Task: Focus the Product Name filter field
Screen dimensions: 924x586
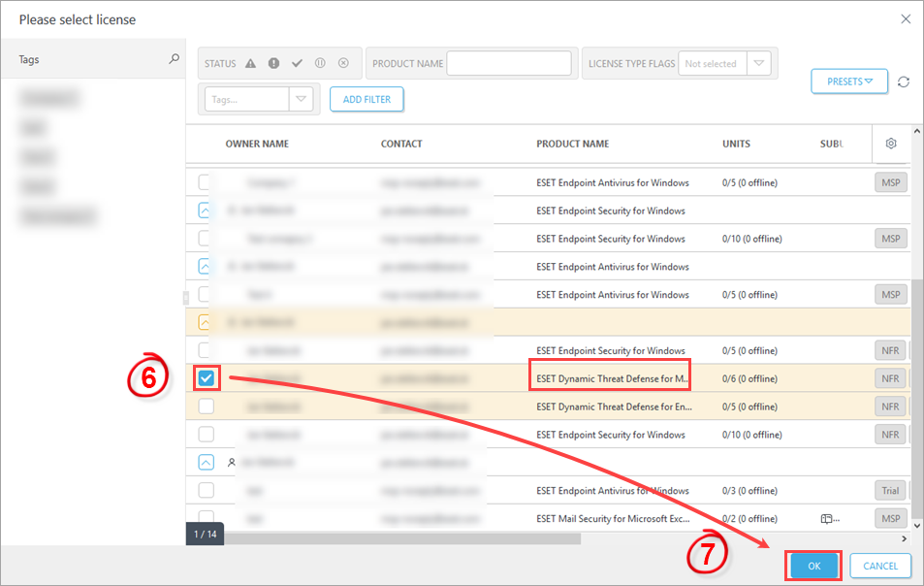Action: pyautogui.click(x=509, y=63)
